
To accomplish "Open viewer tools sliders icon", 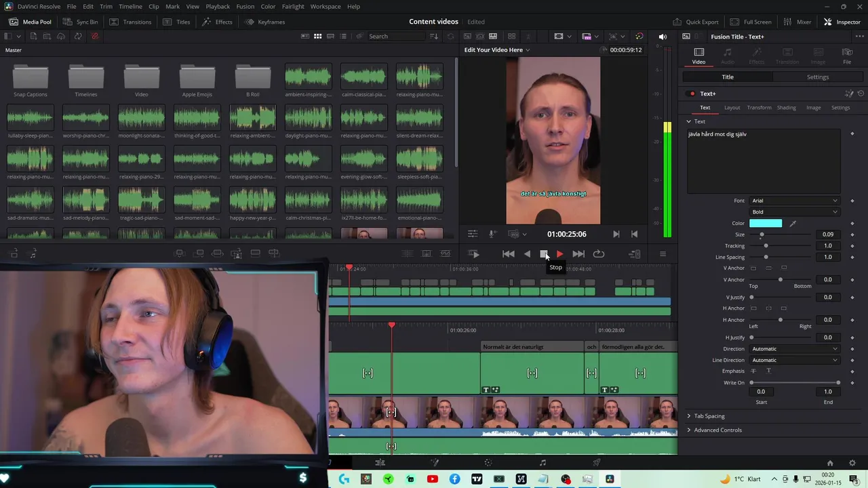I will click(473, 234).
